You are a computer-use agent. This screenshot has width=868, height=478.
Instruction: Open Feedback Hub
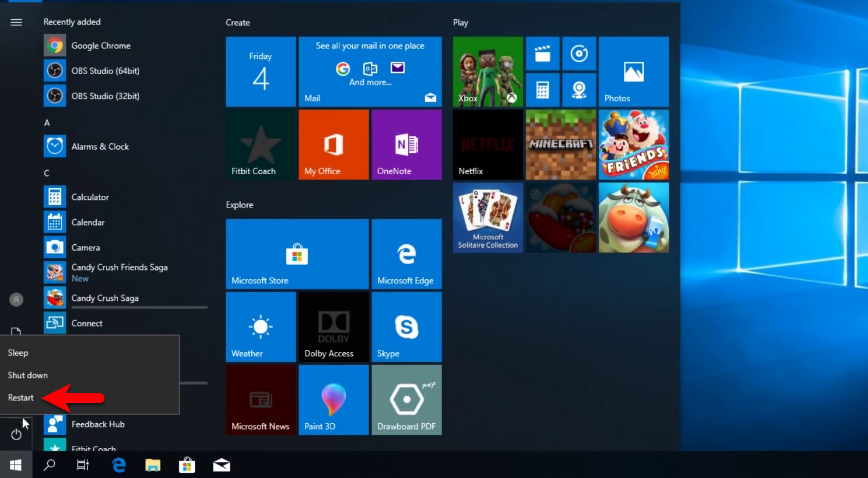pos(125,424)
